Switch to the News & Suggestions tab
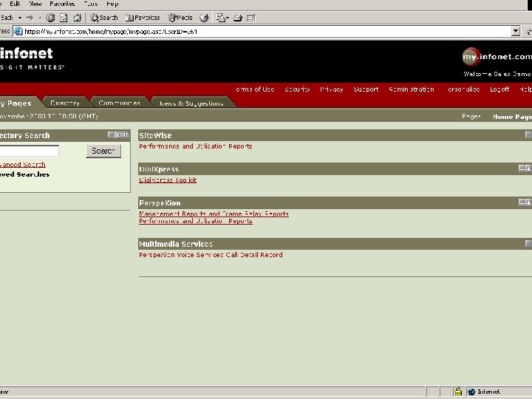The width and height of the screenshot is (532, 399). click(x=191, y=103)
